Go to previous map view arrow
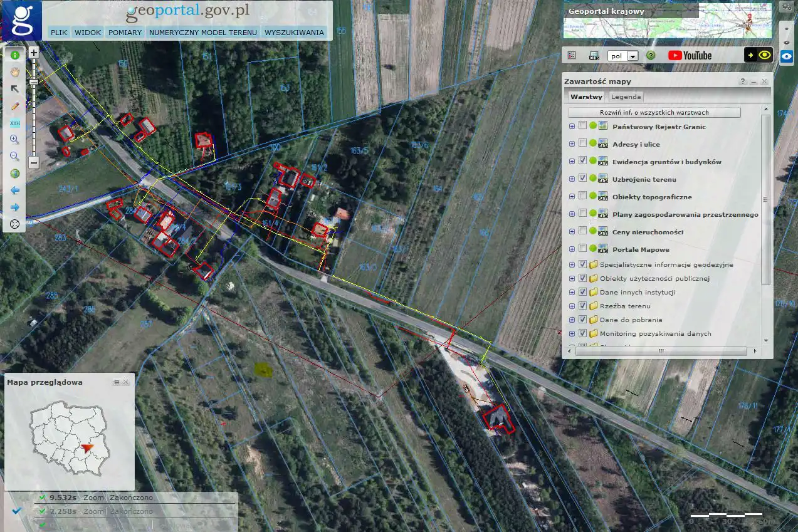 tap(14, 190)
